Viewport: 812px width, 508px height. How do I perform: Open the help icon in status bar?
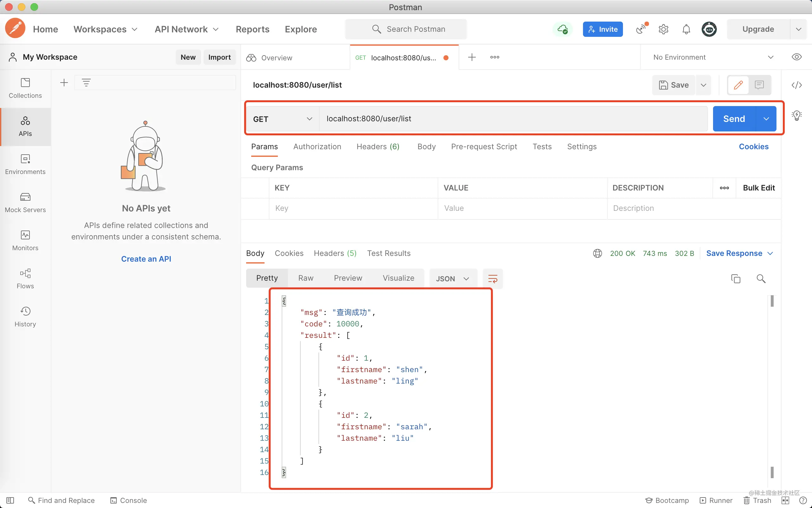802,500
